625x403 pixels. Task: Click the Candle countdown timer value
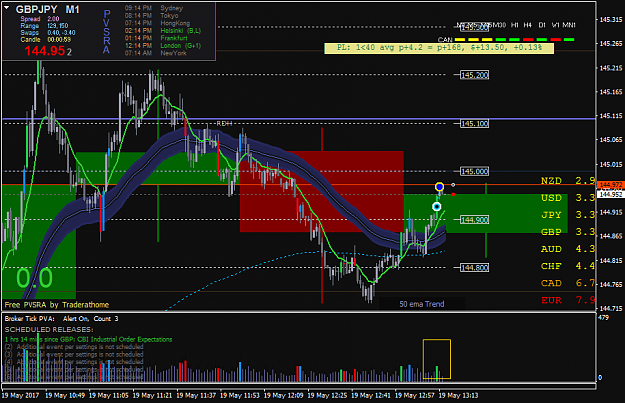(x=59, y=39)
